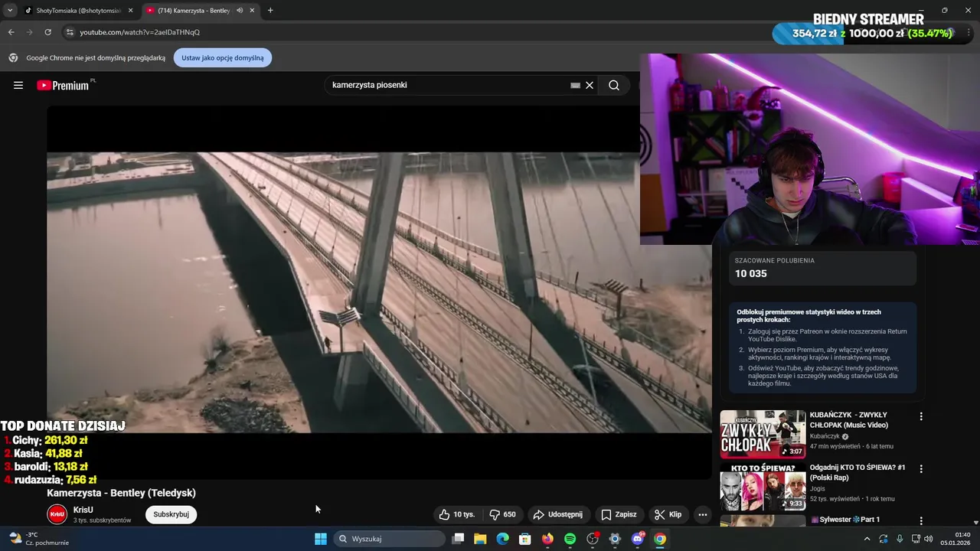The height and width of the screenshot is (551, 980).
Task: Open the KrisU channel avatar
Action: click(x=57, y=514)
